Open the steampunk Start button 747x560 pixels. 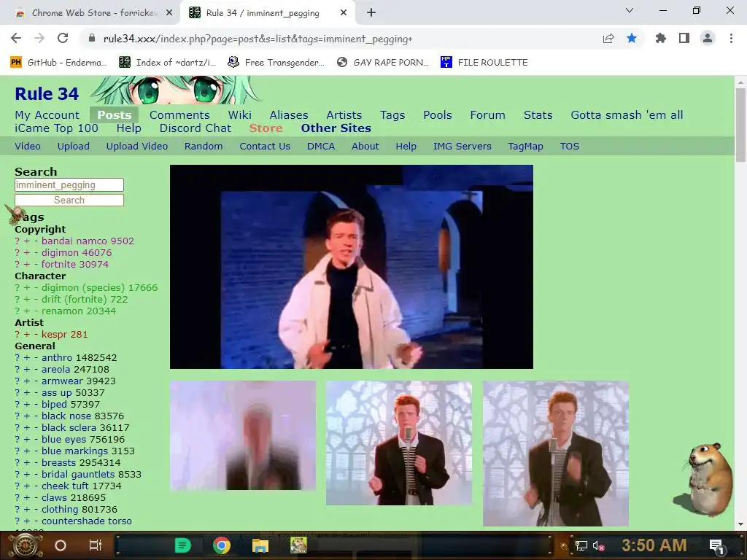click(26, 545)
